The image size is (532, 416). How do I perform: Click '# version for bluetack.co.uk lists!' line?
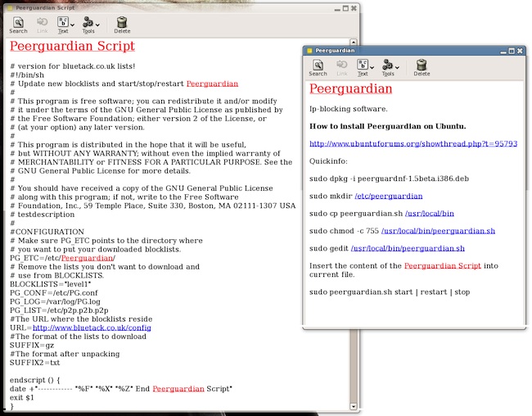pos(72,66)
